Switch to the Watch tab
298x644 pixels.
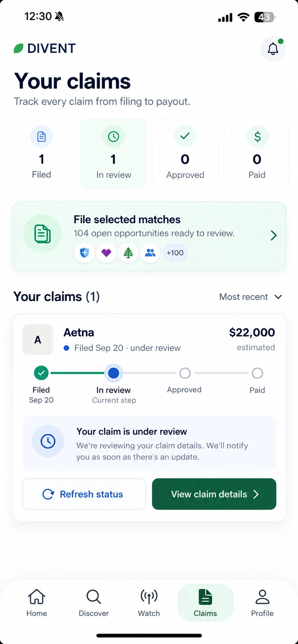[x=149, y=603]
